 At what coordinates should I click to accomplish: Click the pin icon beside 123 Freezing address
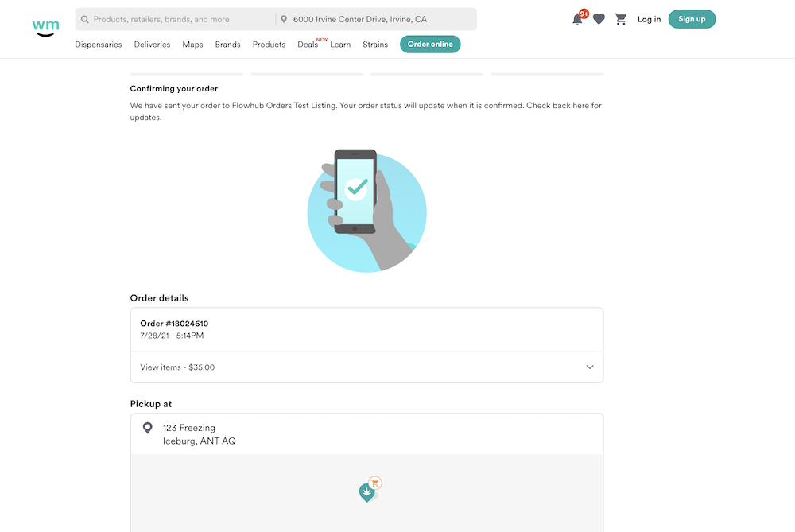148,428
